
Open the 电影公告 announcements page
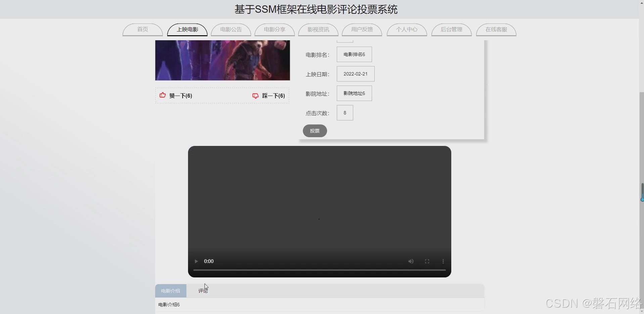pos(230,30)
